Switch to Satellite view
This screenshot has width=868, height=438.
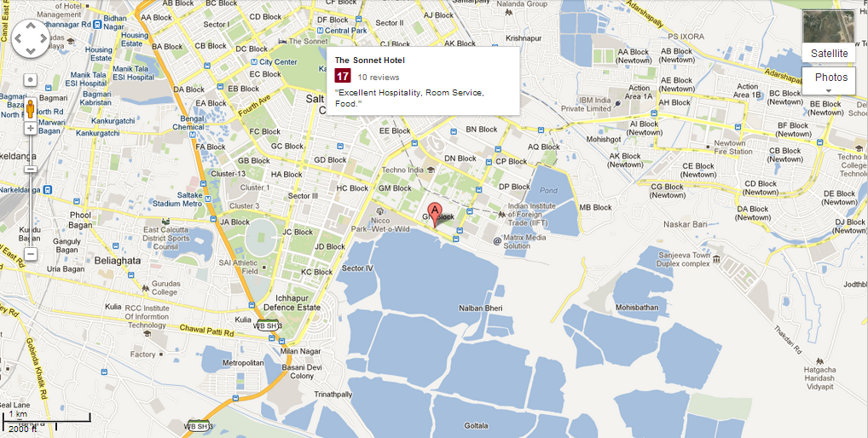click(x=829, y=54)
